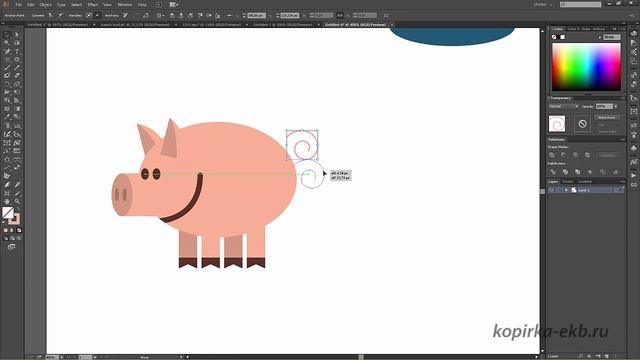The width and height of the screenshot is (640, 360).
Task: Open the Arrange Documents dropdown
Action: [x=173, y=4]
